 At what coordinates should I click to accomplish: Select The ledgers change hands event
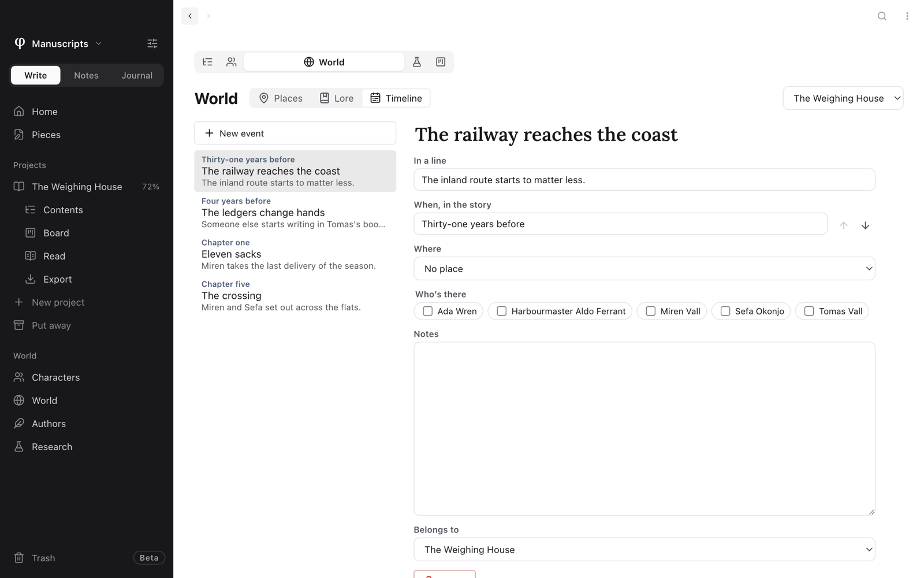295,213
